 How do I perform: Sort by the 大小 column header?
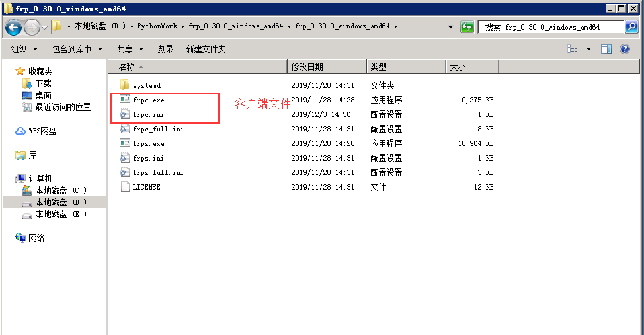pyautogui.click(x=472, y=67)
